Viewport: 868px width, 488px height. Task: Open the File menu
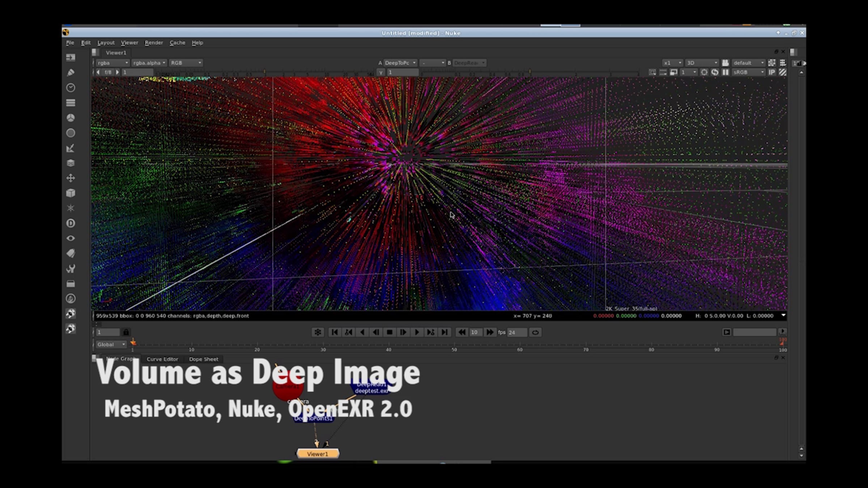pyautogui.click(x=70, y=43)
